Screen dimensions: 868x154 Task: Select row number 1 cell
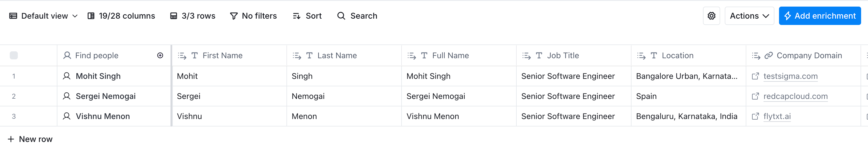coord(14,76)
